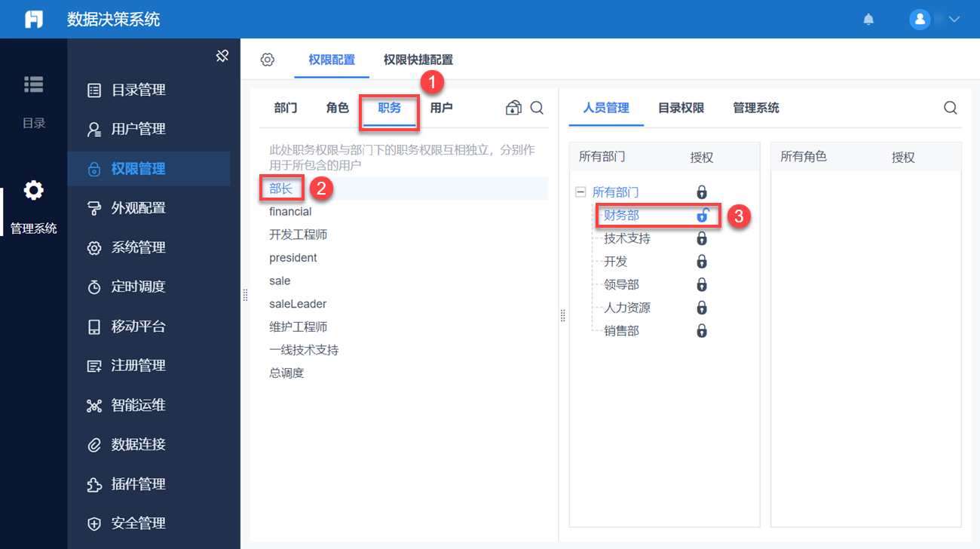Collapse the 所有部门 tree node
The width and height of the screenshot is (980, 549).
580,192
